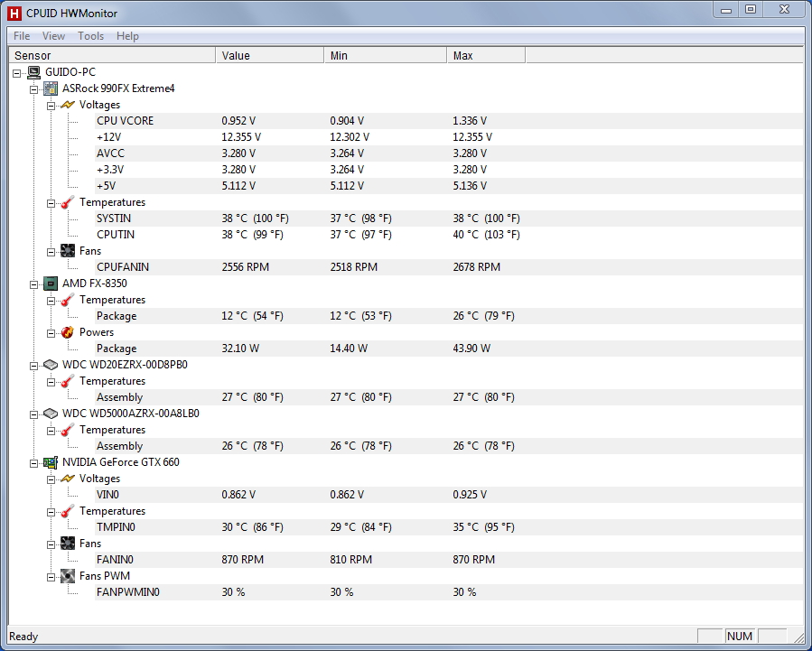Screen dimensions: 812x651
Task: Click the hard drive icon beside WDC WD20EZRX-00D8PB0
Action: (51, 365)
